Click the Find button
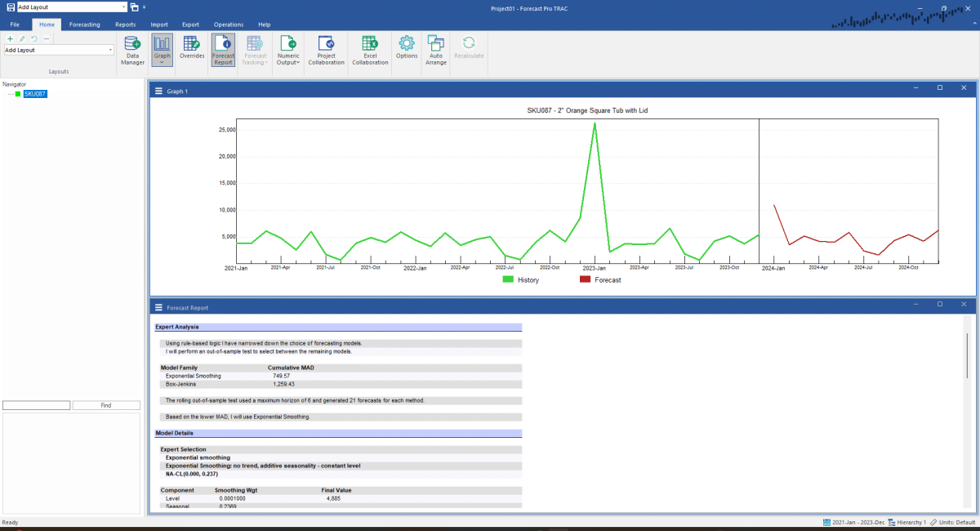Screen dimensions: 980x531 [x=106, y=405]
